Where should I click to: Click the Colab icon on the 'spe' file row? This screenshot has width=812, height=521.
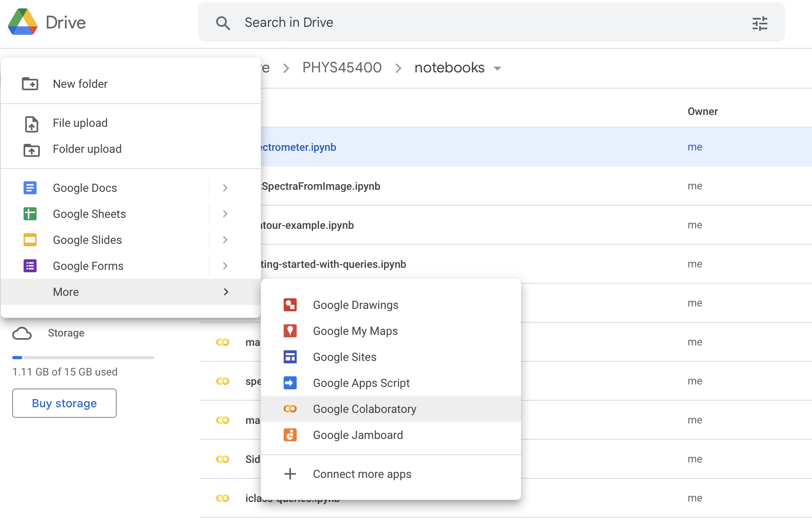pyautogui.click(x=223, y=381)
